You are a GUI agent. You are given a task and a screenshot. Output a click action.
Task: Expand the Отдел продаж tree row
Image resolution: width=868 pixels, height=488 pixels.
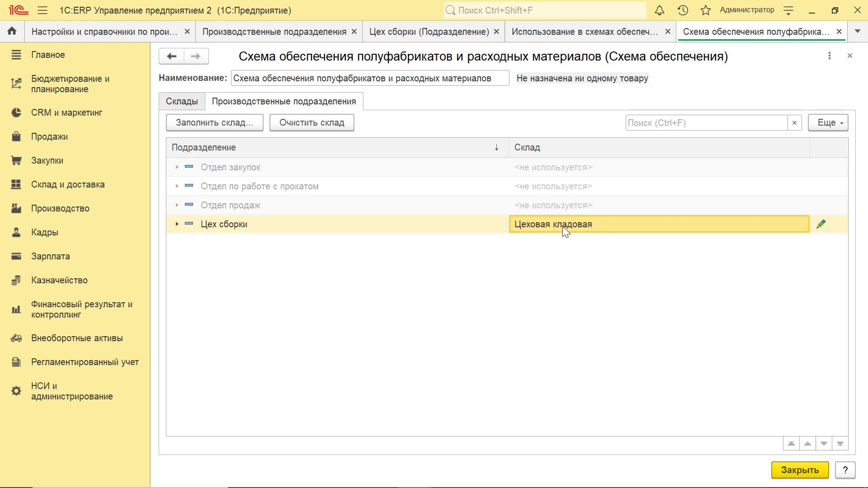(177, 205)
